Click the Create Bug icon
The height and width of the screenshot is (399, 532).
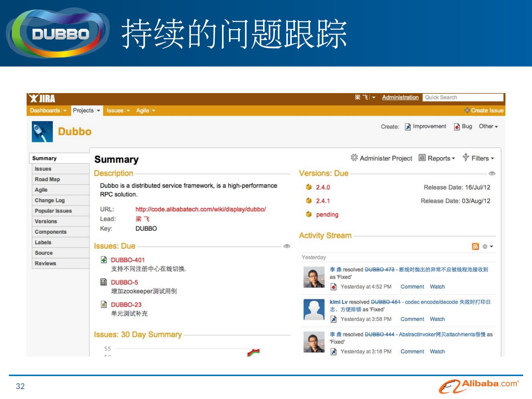[x=457, y=127]
